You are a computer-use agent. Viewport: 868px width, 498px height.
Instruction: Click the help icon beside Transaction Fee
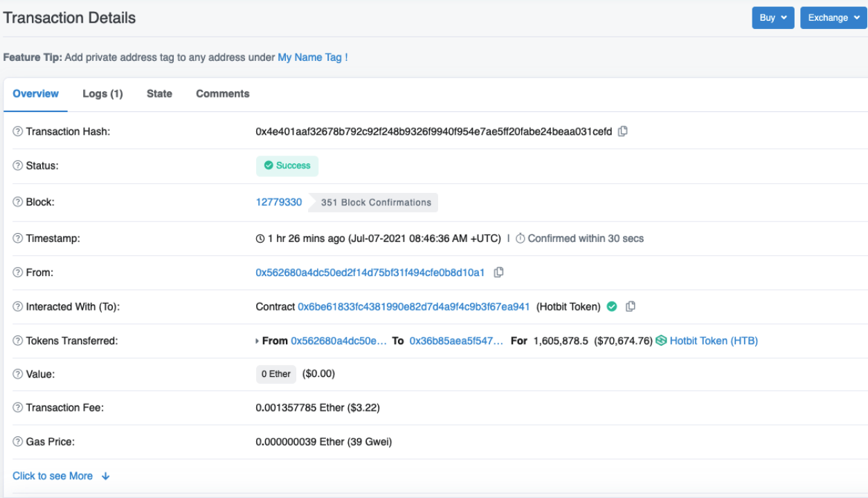coord(18,407)
